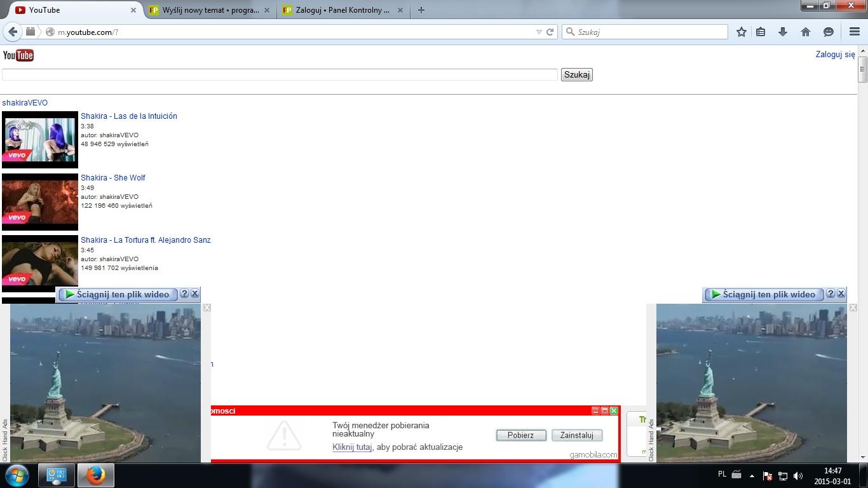Open the shakiraVEVO channel link
Image resolution: width=868 pixels, height=488 pixels.
pos(25,103)
